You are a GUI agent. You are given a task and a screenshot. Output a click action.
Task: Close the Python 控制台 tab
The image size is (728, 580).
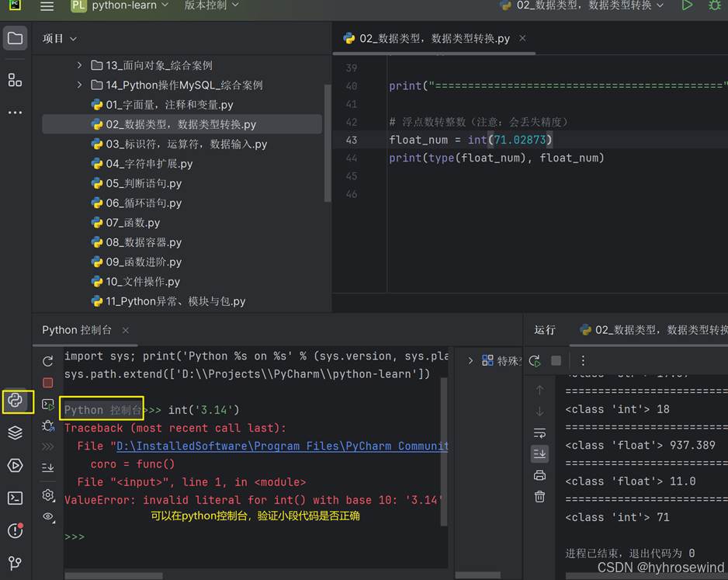(x=126, y=330)
